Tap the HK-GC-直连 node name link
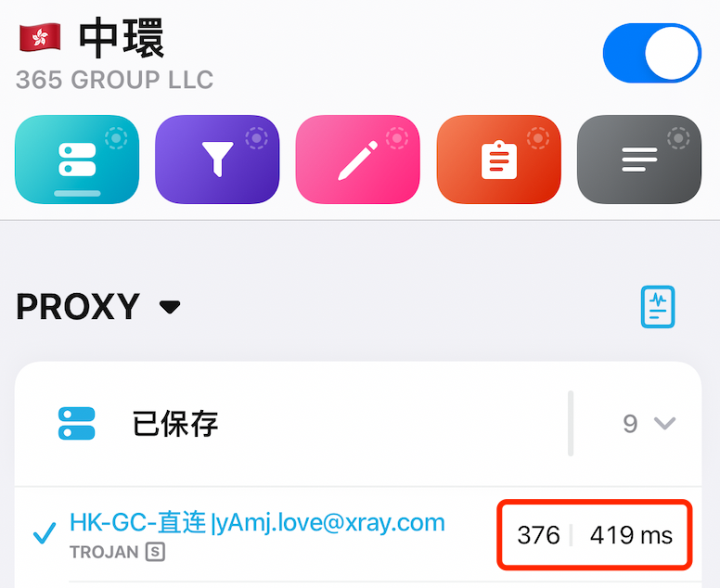 pos(257,522)
